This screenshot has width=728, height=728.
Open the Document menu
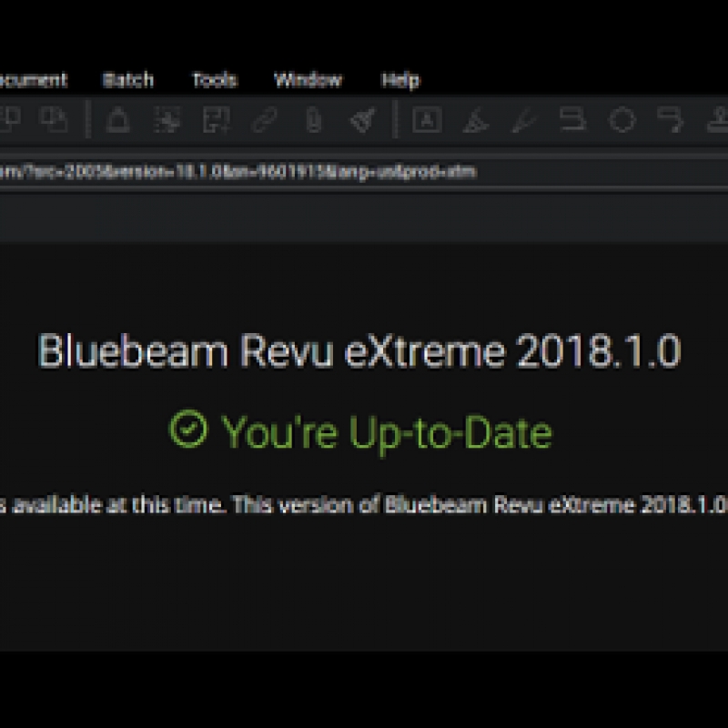[x=33, y=80]
